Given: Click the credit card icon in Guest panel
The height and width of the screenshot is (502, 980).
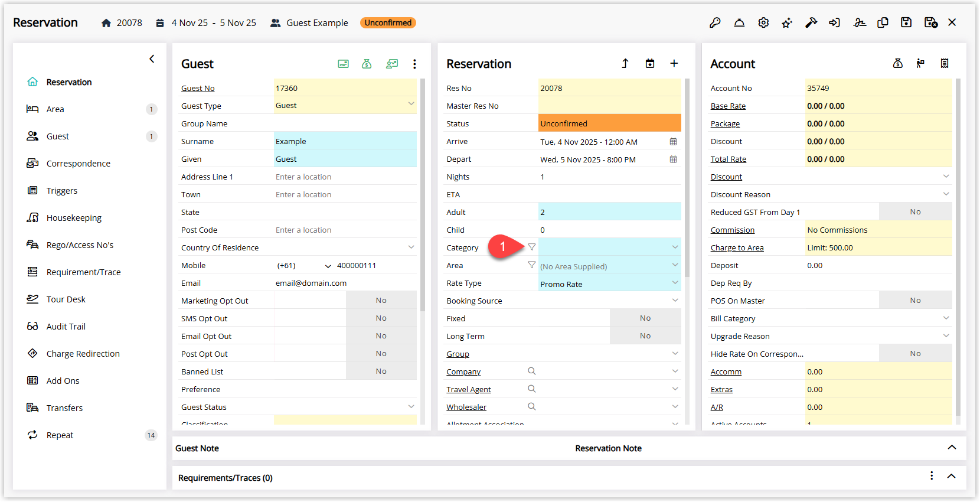Looking at the screenshot, I should 343,64.
